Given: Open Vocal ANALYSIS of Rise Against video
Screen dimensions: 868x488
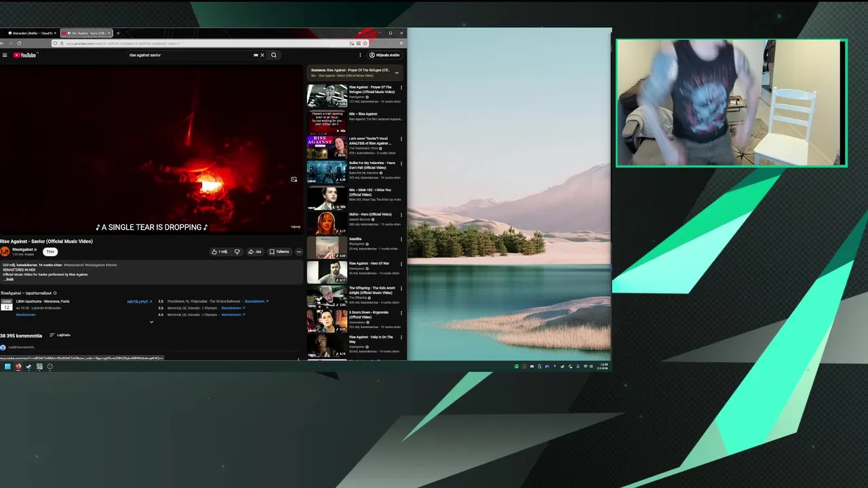Looking at the screenshot, I should tap(327, 147).
